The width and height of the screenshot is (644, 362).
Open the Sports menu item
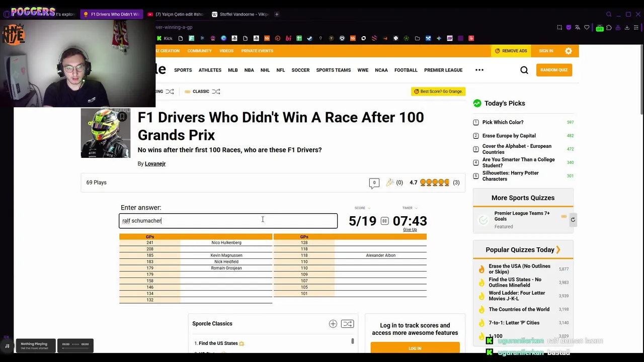[x=183, y=70]
